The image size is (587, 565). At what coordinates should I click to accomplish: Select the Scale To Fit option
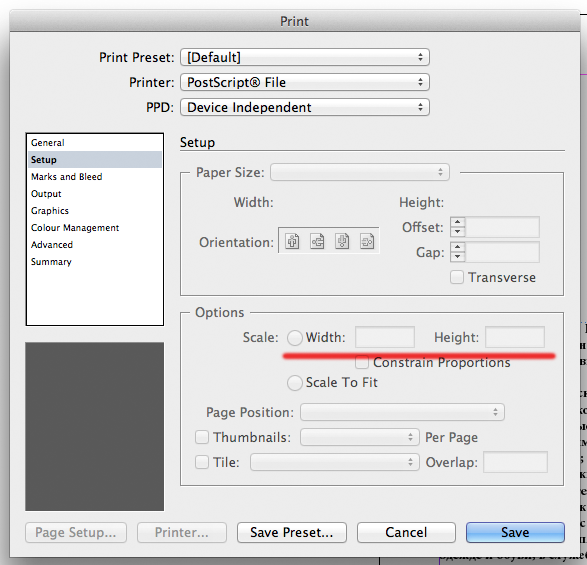pos(295,383)
